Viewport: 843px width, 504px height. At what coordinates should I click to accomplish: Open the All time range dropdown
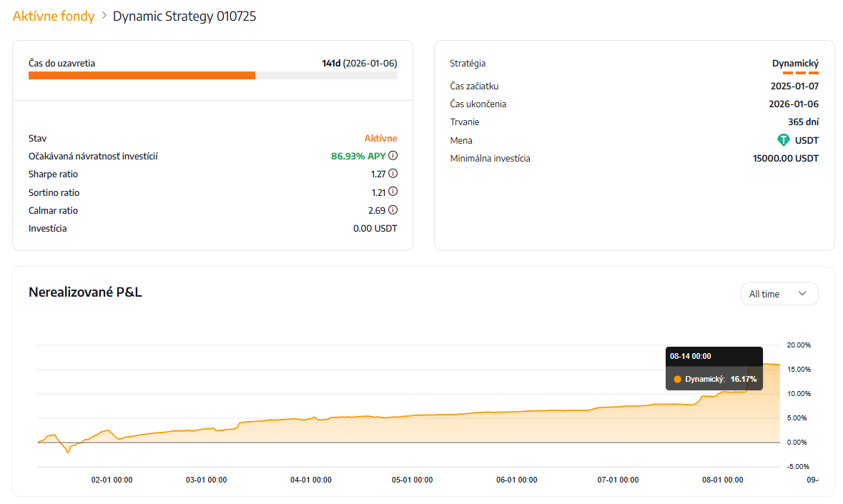[x=779, y=294]
